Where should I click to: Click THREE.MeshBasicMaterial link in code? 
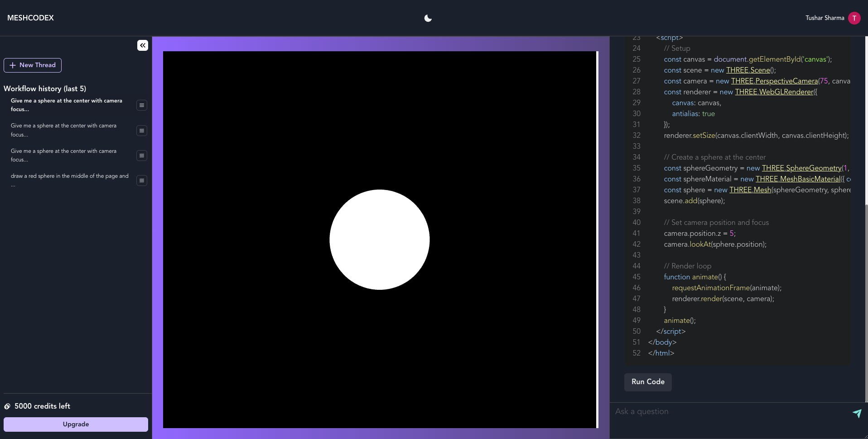tap(798, 179)
